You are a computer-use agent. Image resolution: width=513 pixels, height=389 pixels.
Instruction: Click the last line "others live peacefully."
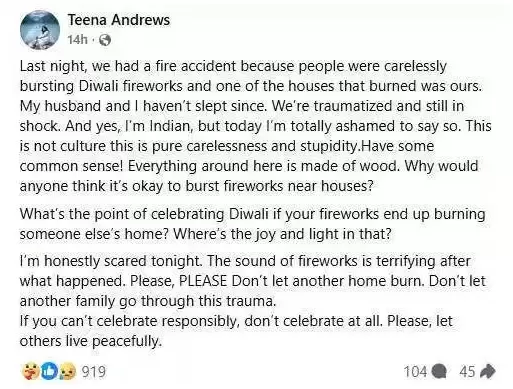tap(91, 341)
